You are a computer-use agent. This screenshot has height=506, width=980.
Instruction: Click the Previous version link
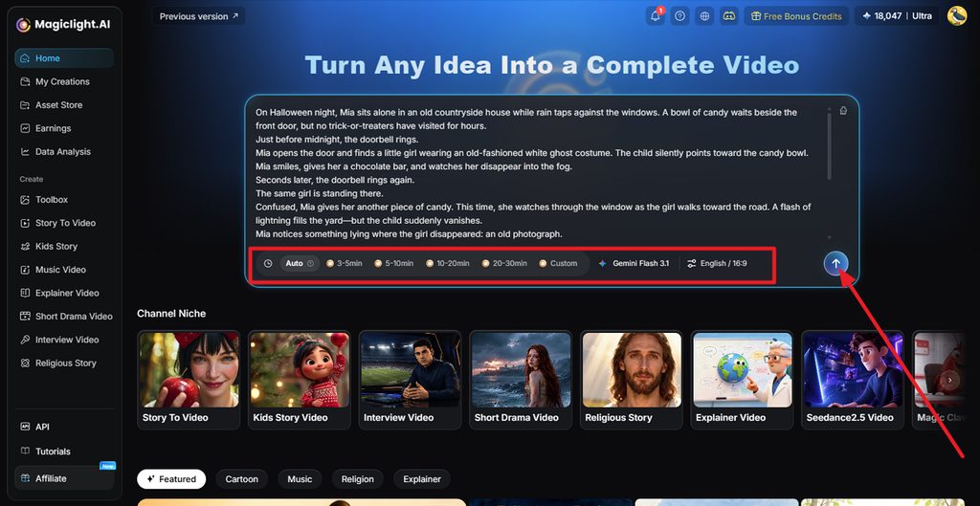coord(199,16)
